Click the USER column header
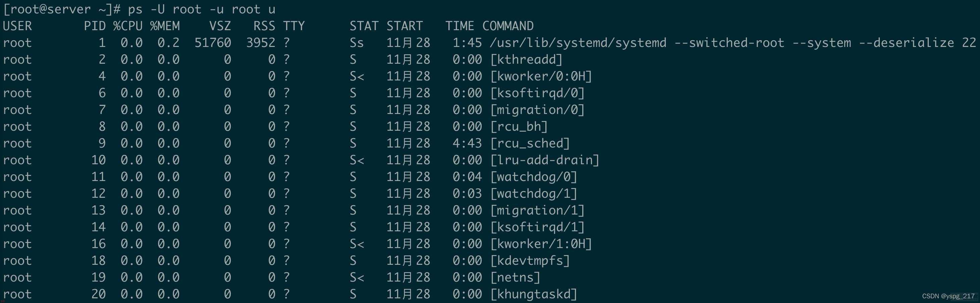The image size is (980, 303). pos(17,26)
